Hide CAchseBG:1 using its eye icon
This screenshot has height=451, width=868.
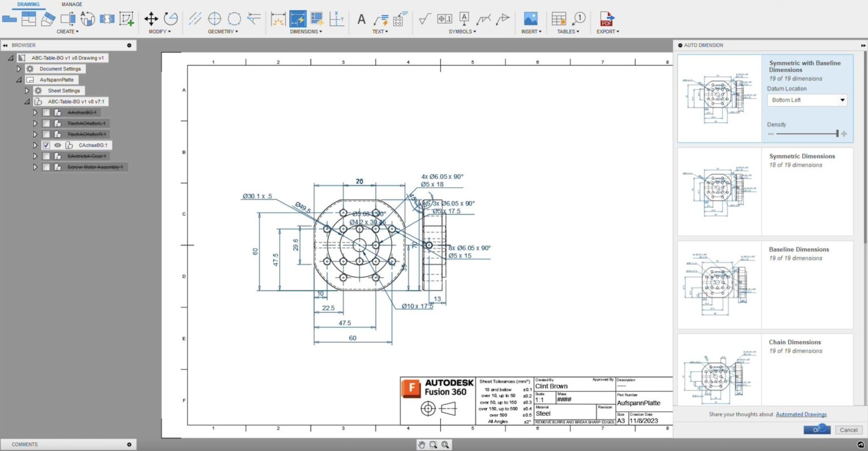(58, 145)
